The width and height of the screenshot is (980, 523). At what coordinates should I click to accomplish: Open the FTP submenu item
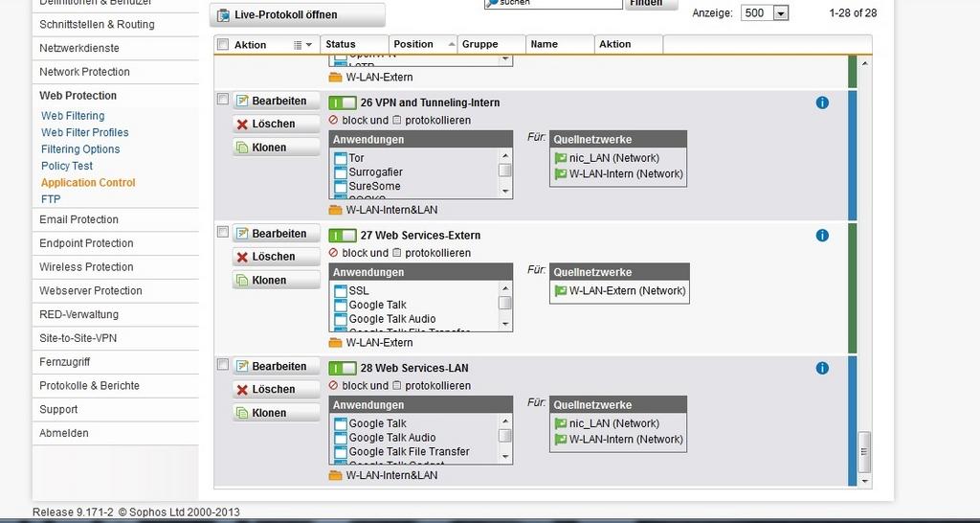(x=51, y=199)
